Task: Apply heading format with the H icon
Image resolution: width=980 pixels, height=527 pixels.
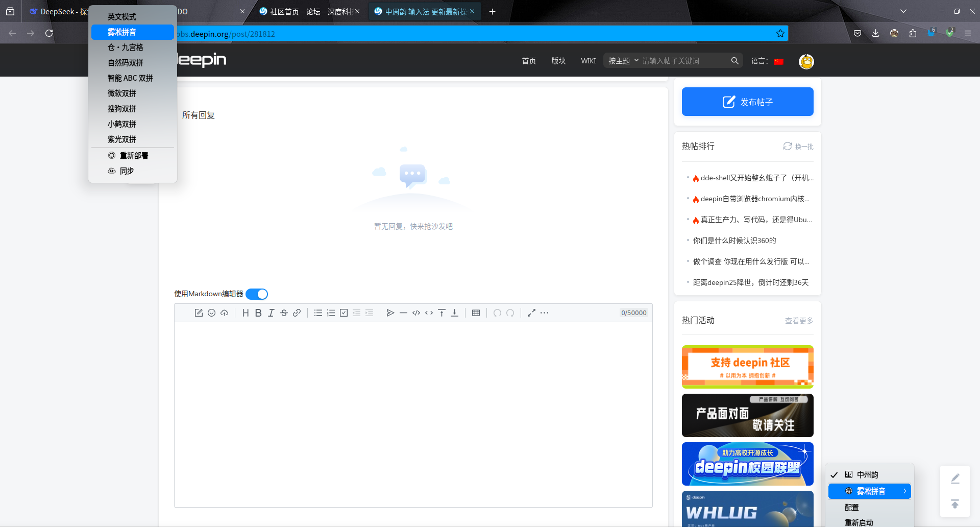Action: click(246, 313)
